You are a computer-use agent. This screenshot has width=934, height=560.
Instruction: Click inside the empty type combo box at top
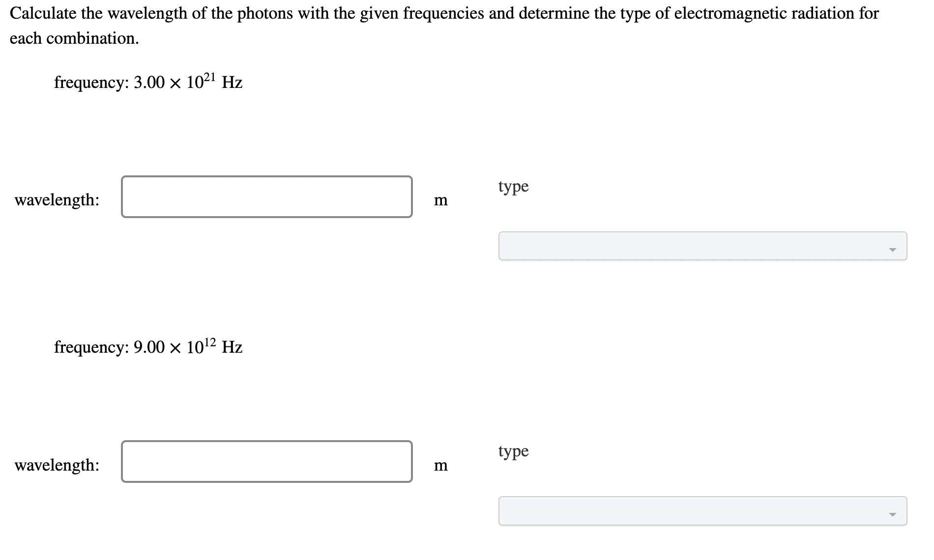click(x=639, y=246)
